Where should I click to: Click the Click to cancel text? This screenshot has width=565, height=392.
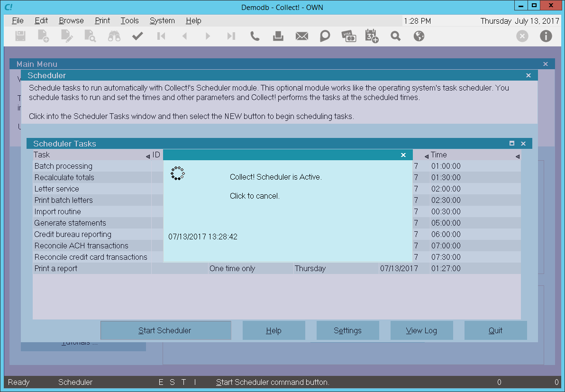[255, 196]
